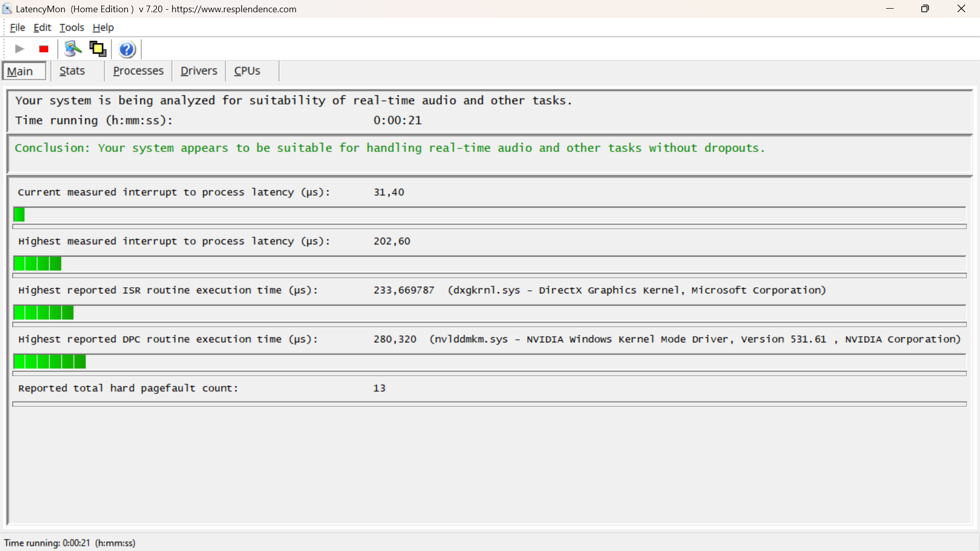The height and width of the screenshot is (551, 980).
Task: Open options via the monitor-and-pencil icon
Action: pyautogui.click(x=72, y=49)
